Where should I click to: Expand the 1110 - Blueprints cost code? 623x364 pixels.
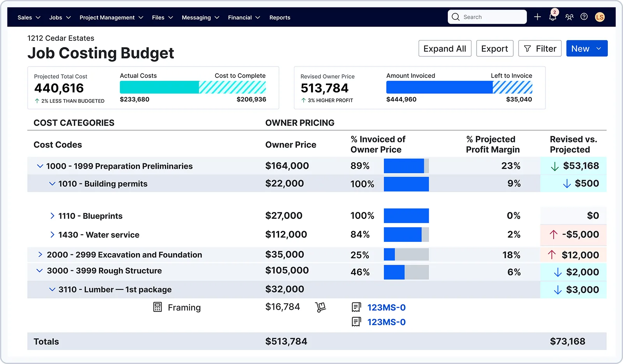click(52, 216)
